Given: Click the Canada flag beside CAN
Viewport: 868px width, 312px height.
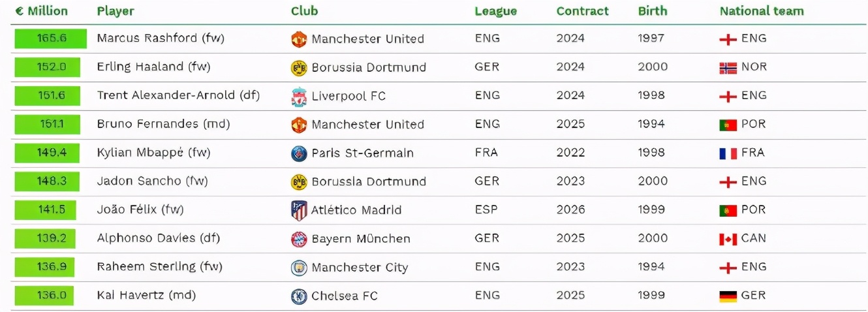Looking at the screenshot, I should [x=728, y=239].
